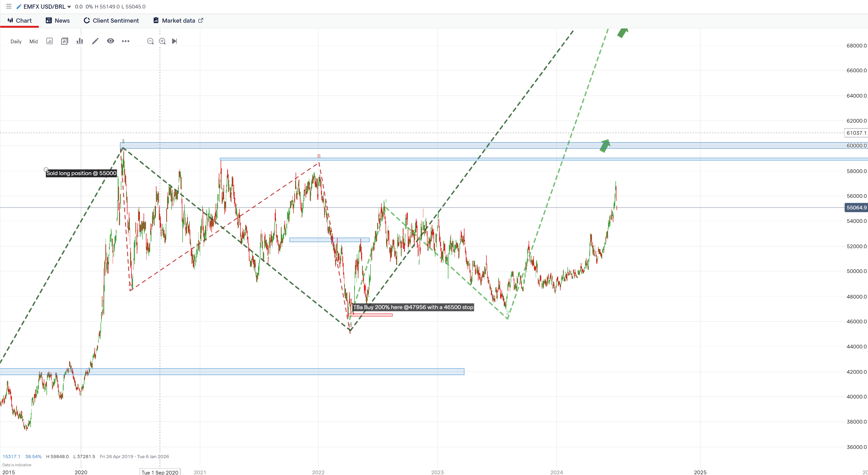The width and height of the screenshot is (868, 475).
Task: Jump to latest candle with skip icon
Action: point(174,41)
